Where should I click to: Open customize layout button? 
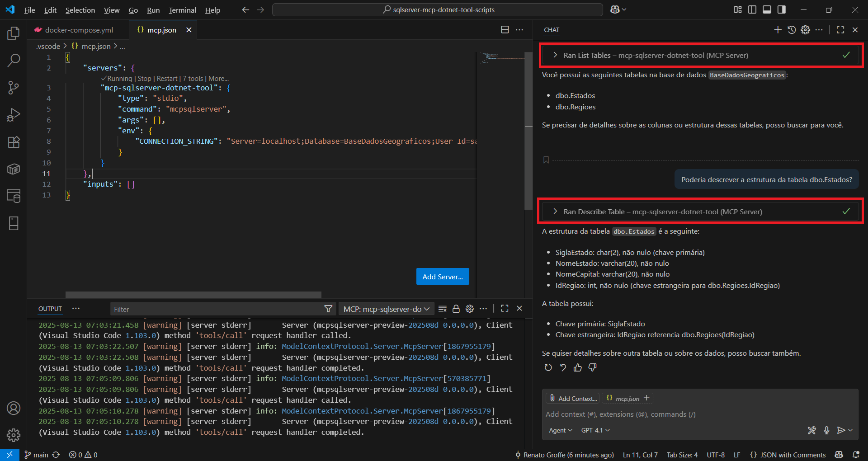(738, 9)
